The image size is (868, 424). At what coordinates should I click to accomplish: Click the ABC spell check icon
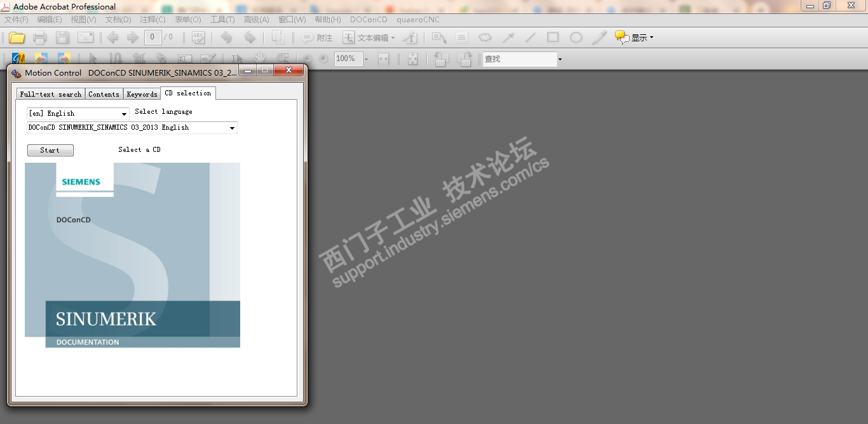(x=198, y=38)
